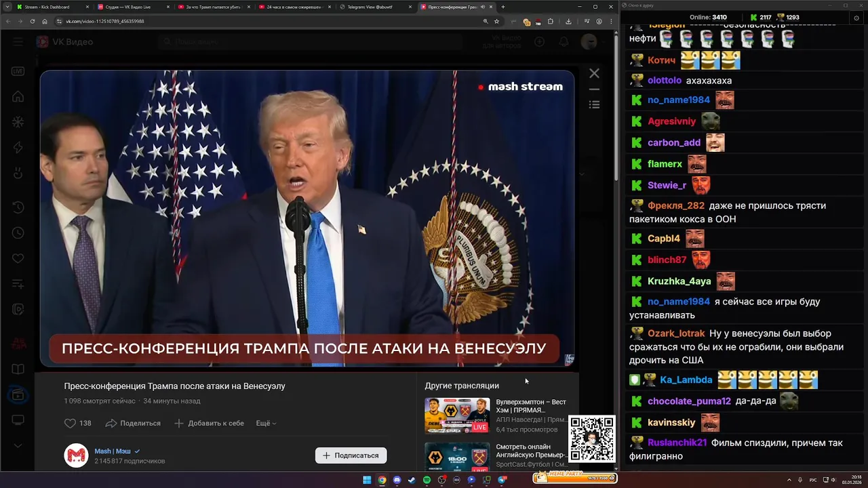868x488 pixels.
Task: Click the QR code overlay image
Action: coord(592,439)
